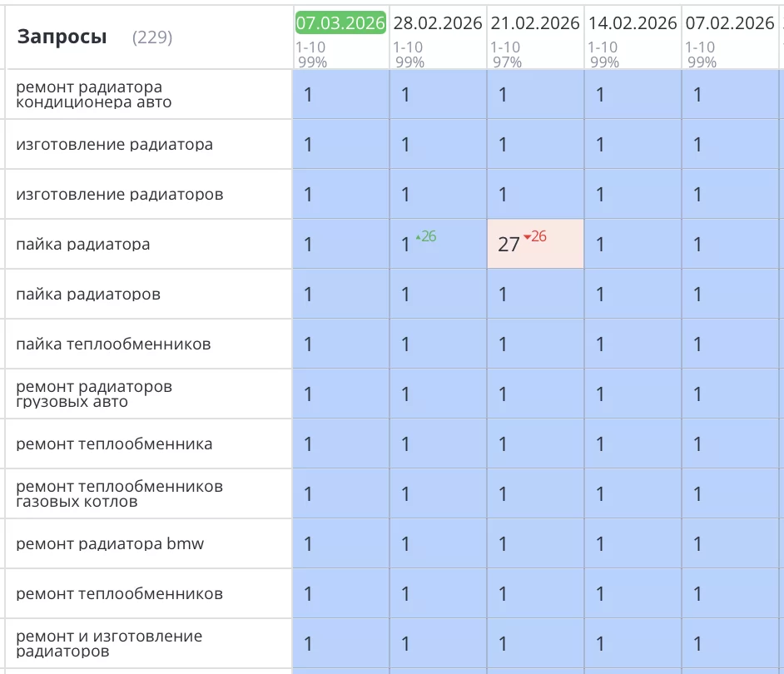Click 07.03.2026 position cell for 'пайка радиаторов'

point(340,295)
